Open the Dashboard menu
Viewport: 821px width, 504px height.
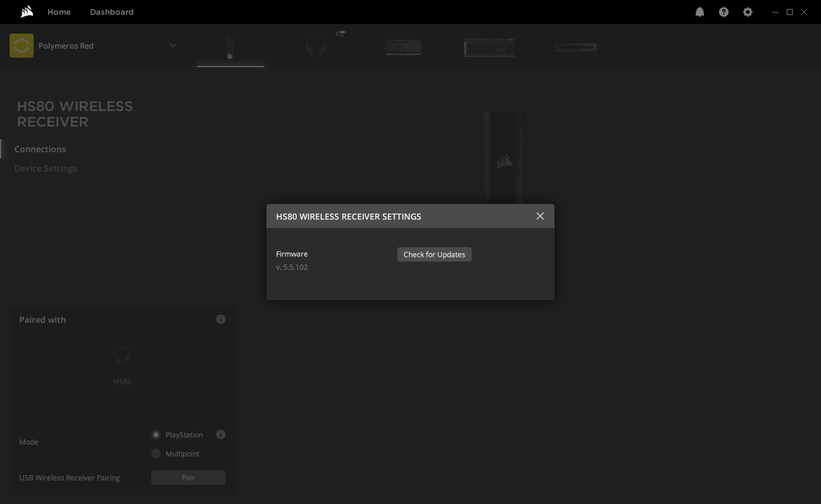coord(112,12)
